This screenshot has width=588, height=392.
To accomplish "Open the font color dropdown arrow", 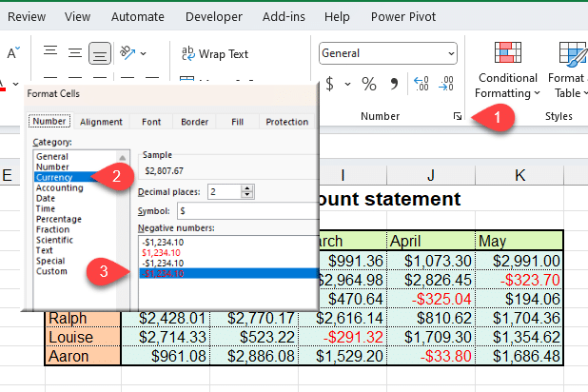I will (16, 84).
